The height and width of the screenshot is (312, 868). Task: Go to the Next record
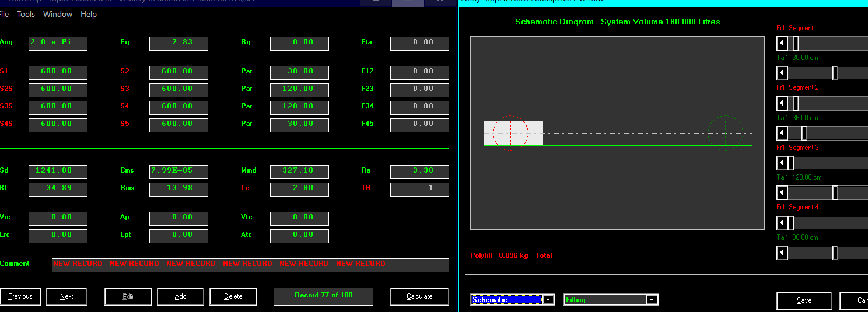coord(67,296)
